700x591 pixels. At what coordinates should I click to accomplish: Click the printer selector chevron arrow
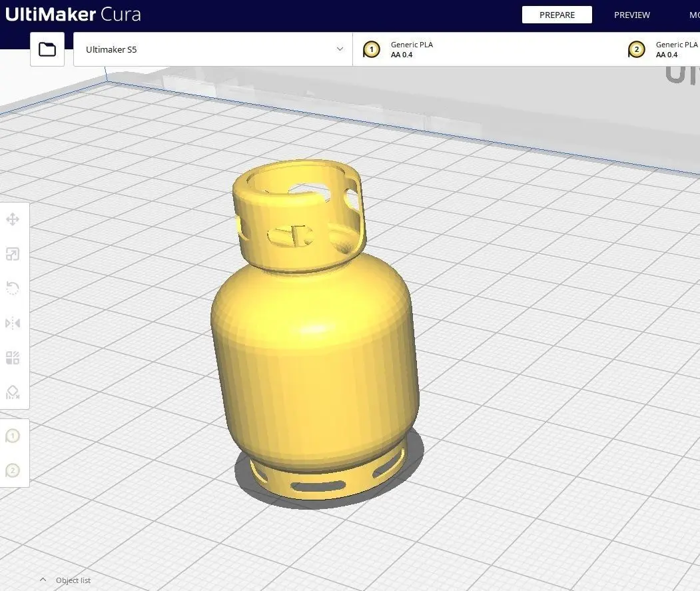click(340, 49)
